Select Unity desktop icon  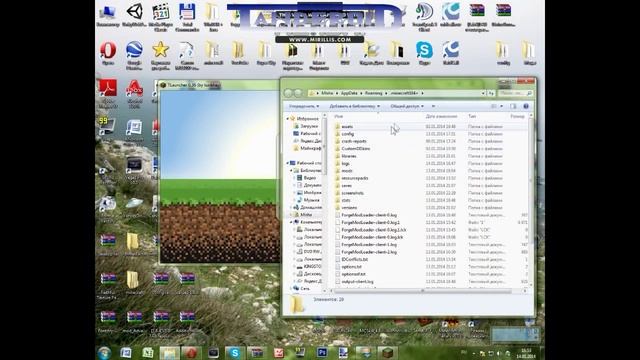(134, 16)
